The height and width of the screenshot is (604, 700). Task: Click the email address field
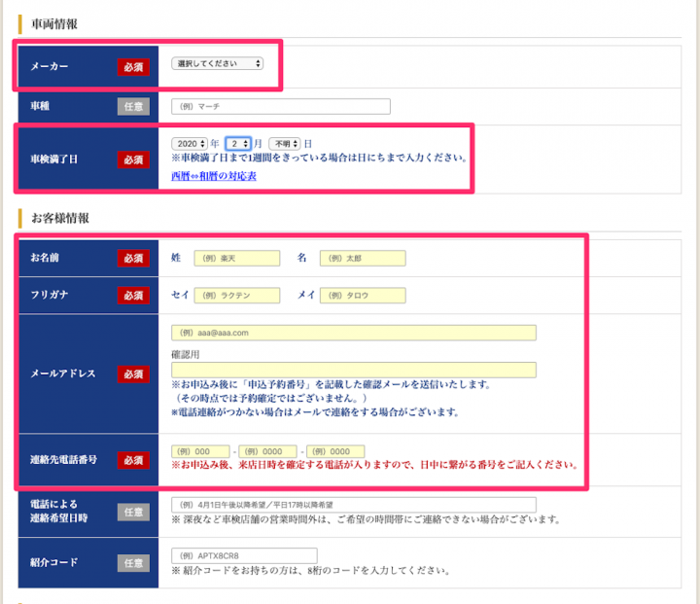(354, 333)
